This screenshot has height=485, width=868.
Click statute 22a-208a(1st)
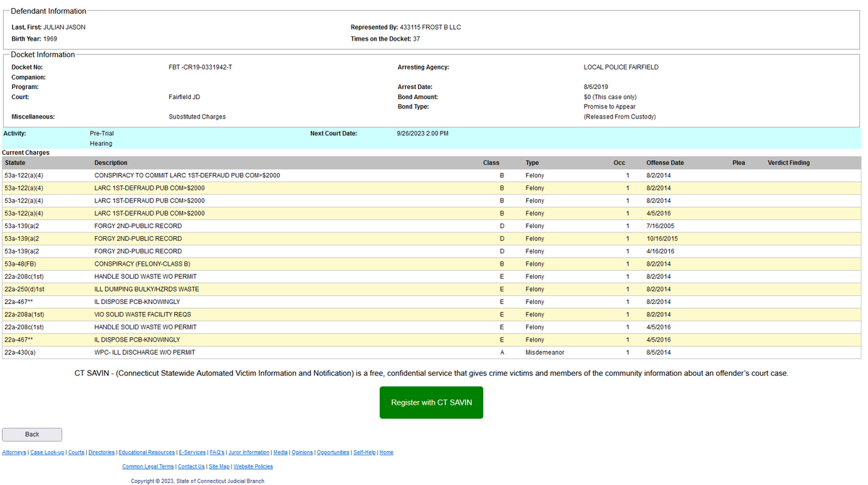point(25,315)
